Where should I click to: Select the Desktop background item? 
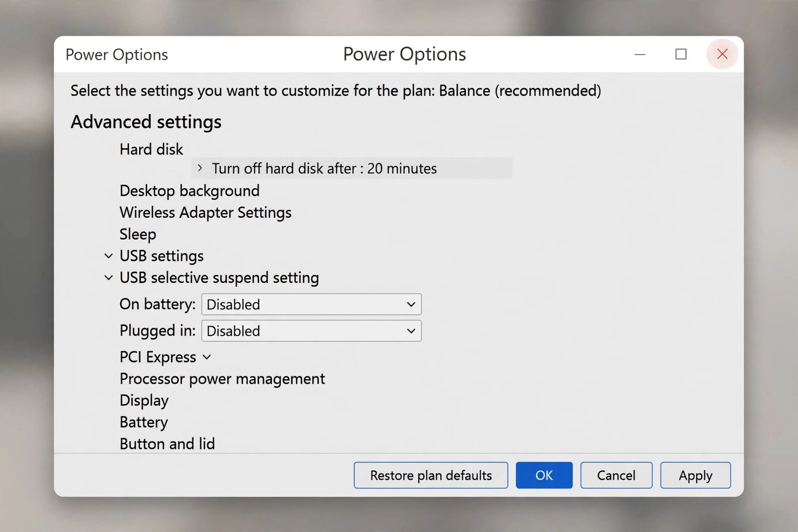(190, 191)
